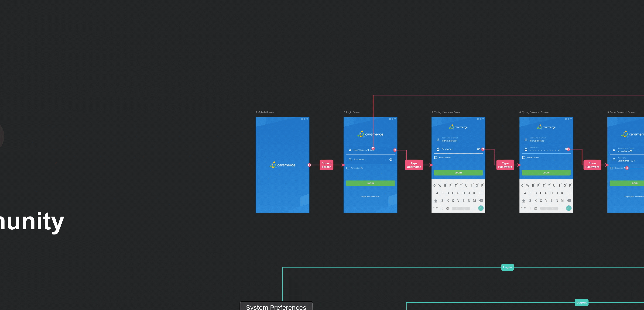644x310 pixels.
Task: Click backspace key icon on Typing Password keyboard
Action: 569,200
